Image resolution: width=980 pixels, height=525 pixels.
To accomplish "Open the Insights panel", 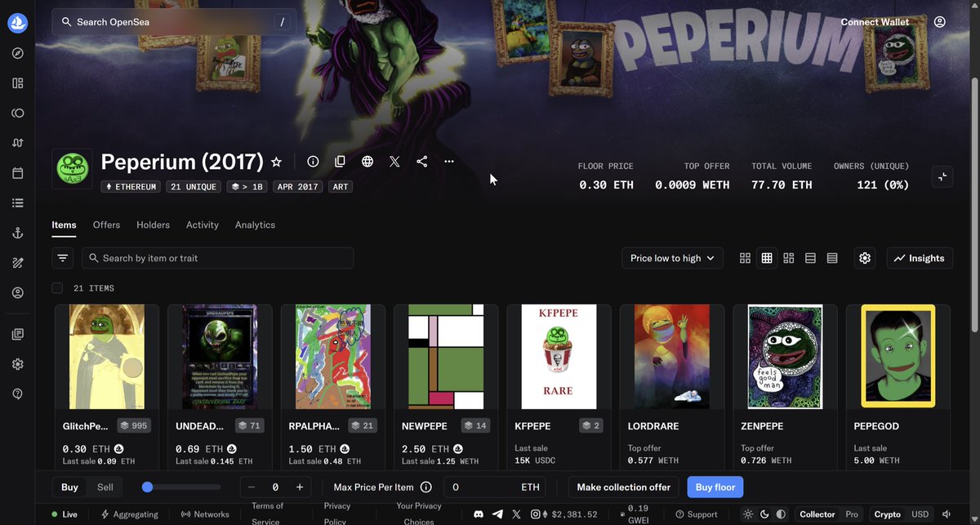I will (920, 258).
